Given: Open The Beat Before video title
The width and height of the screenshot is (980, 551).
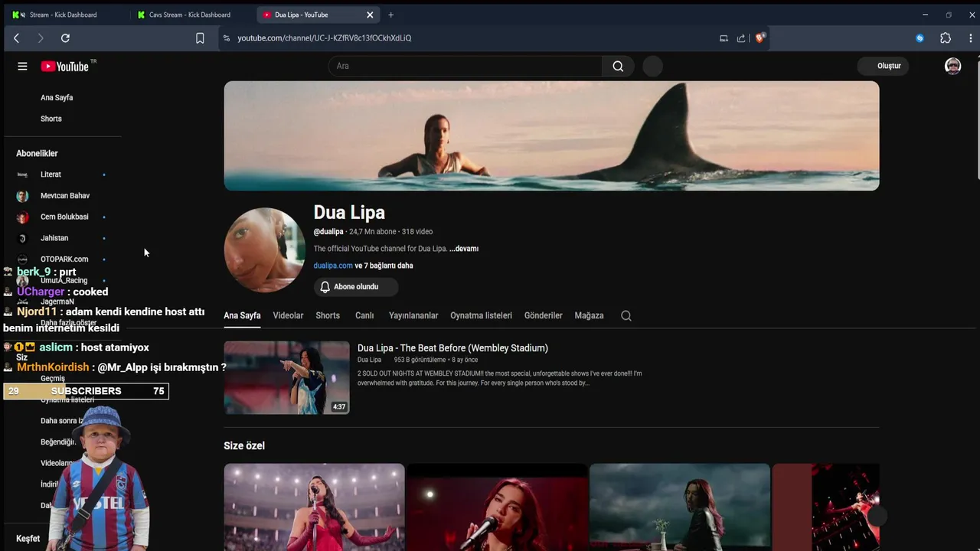Looking at the screenshot, I should [x=452, y=348].
